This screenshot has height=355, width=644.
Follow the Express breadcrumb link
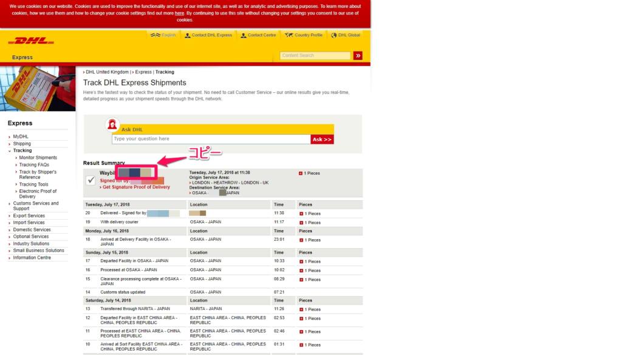coord(143,72)
